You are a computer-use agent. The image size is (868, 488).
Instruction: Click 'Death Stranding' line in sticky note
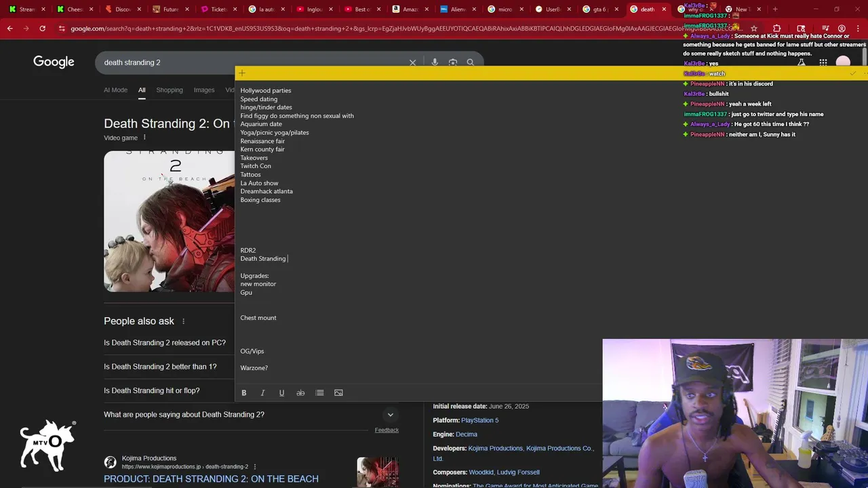(263, 259)
